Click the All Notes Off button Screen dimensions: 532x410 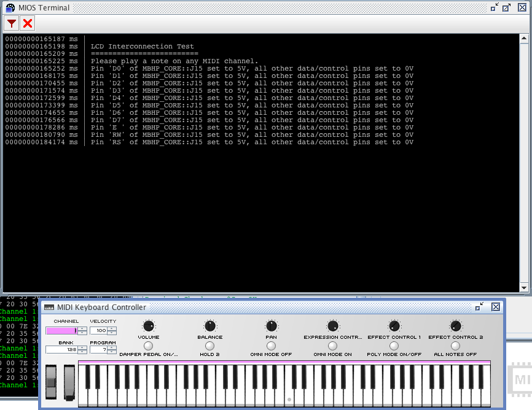click(455, 346)
